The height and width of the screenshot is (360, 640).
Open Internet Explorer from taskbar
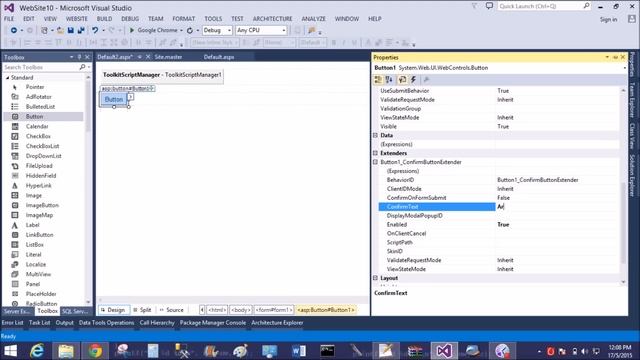coord(37,351)
